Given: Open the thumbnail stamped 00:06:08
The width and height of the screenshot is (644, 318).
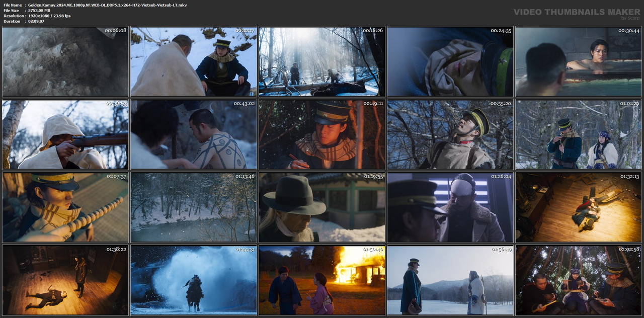Looking at the screenshot, I should pos(65,61).
